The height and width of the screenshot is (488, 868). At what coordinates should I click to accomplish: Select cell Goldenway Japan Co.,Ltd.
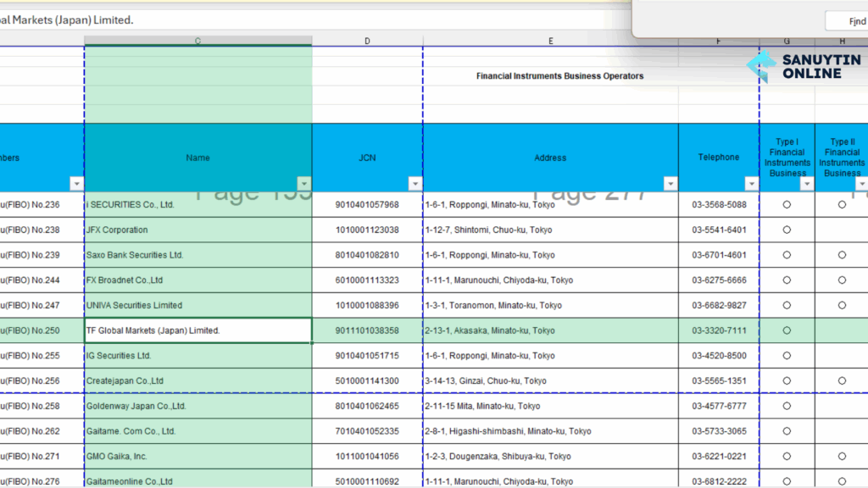click(x=198, y=406)
